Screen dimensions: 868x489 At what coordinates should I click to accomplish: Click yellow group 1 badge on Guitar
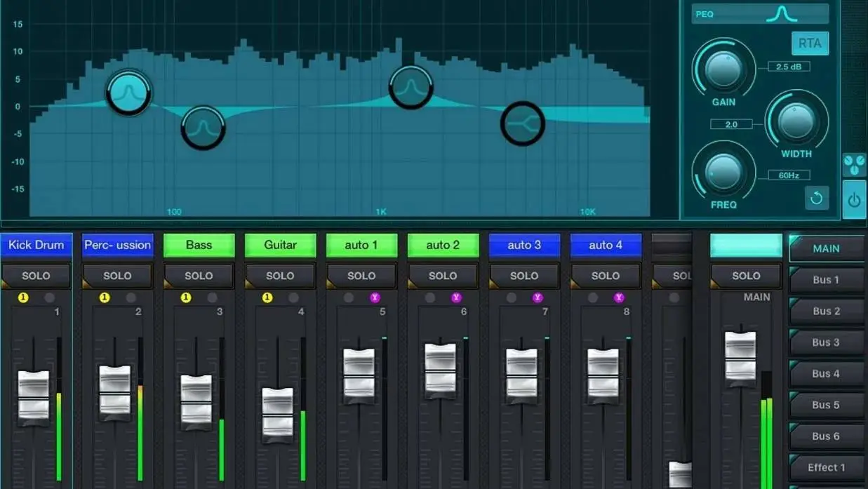pyautogui.click(x=267, y=297)
